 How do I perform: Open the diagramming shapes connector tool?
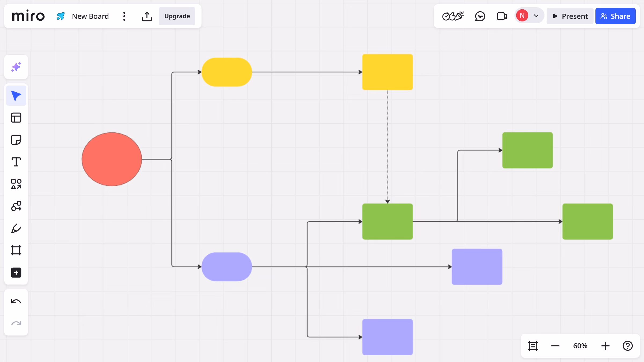pyautogui.click(x=16, y=206)
